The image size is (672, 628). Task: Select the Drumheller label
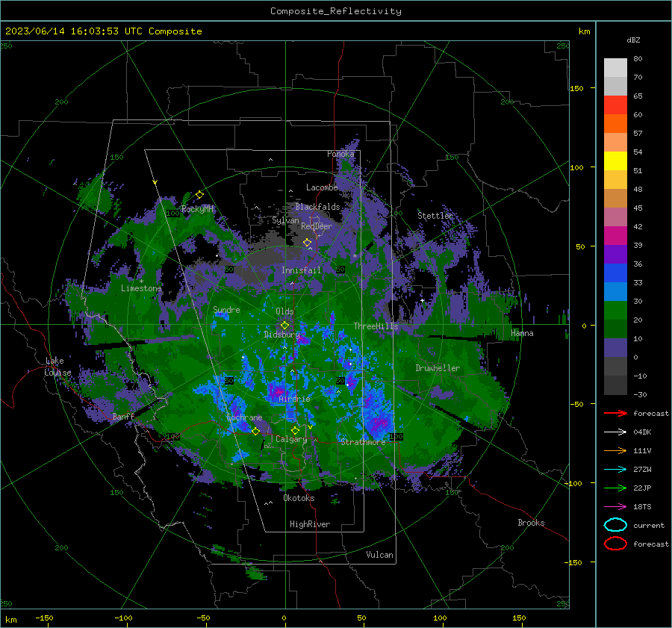(x=438, y=368)
